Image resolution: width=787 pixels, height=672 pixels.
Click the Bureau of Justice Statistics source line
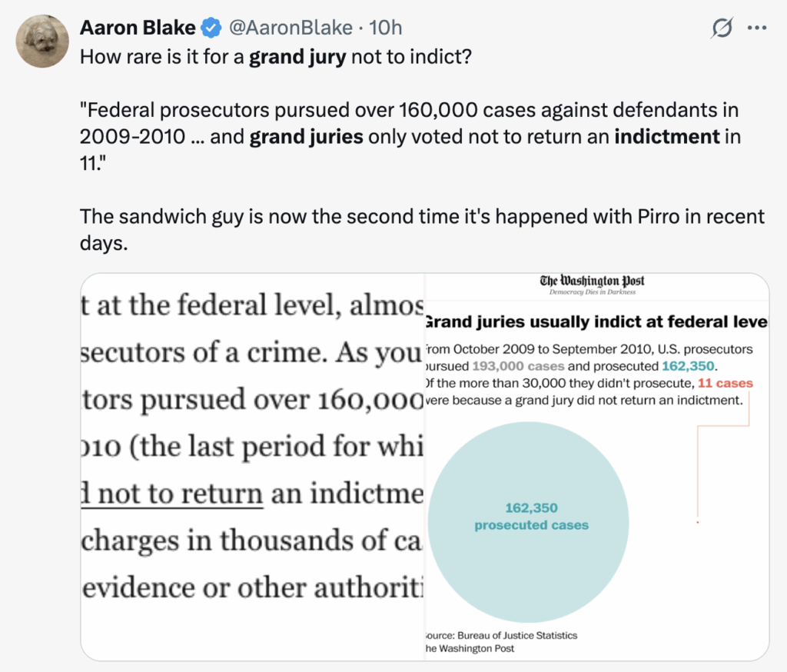[x=501, y=635]
